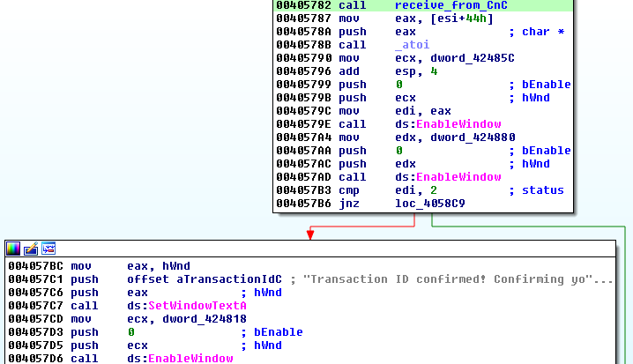Click the receive_from_CnC function call
633x364 pixels.
click(451, 5)
